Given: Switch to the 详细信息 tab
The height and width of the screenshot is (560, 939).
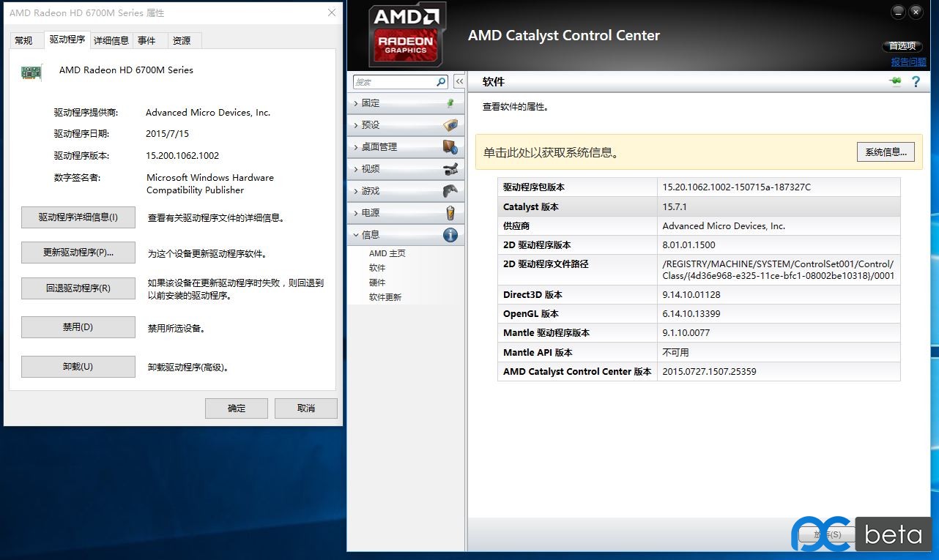Looking at the screenshot, I should point(111,41).
